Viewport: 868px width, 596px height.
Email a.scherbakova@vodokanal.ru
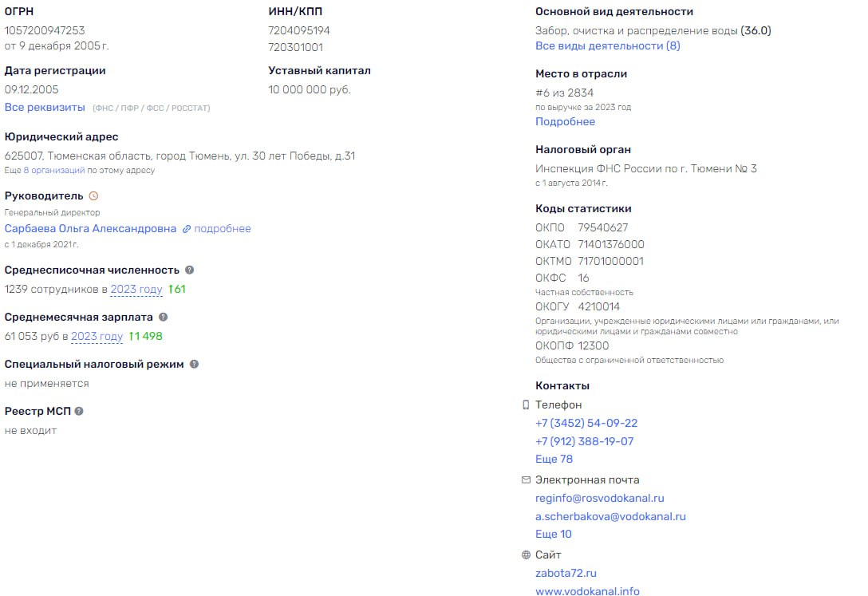click(x=610, y=517)
